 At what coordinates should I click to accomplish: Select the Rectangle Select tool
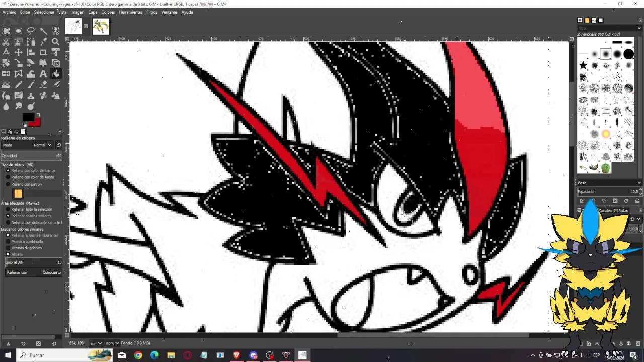click(6, 31)
